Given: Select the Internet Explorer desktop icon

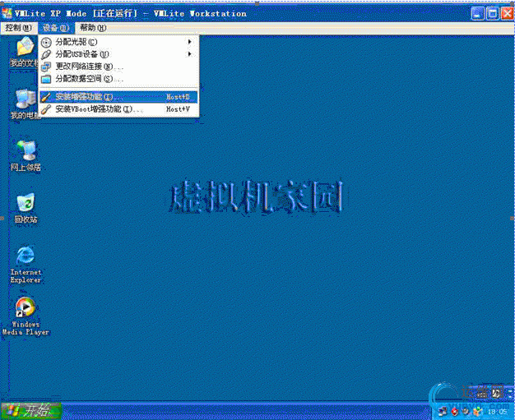Looking at the screenshot, I should tap(26, 265).
